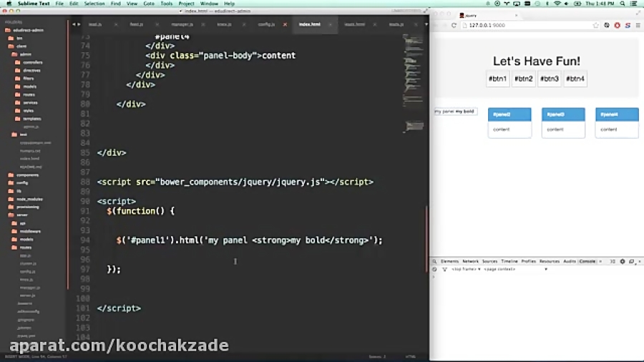Collapse the client folder in sidebar

point(17,46)
